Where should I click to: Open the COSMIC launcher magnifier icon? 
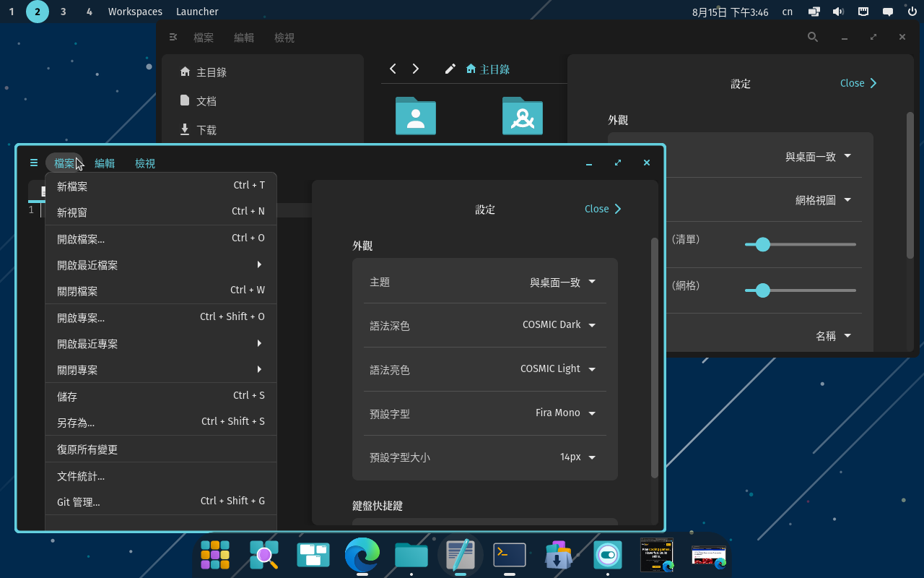264,555
